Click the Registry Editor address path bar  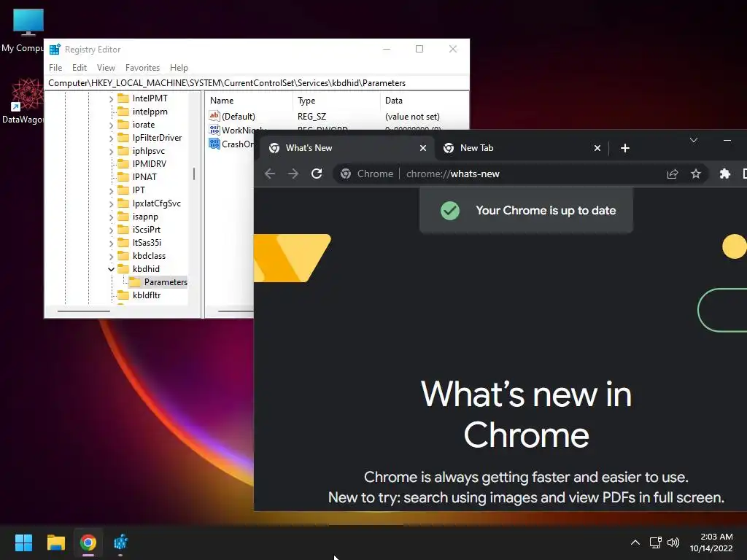click(256, 83)
